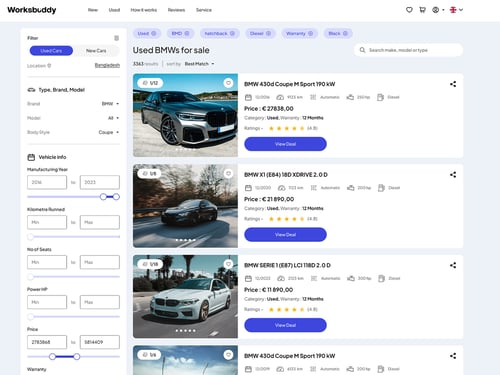Open the shopping cart icon
Image resolution: width=500 pixels, height=375 pixels.
pyautogui.click(x=422, y=10)
